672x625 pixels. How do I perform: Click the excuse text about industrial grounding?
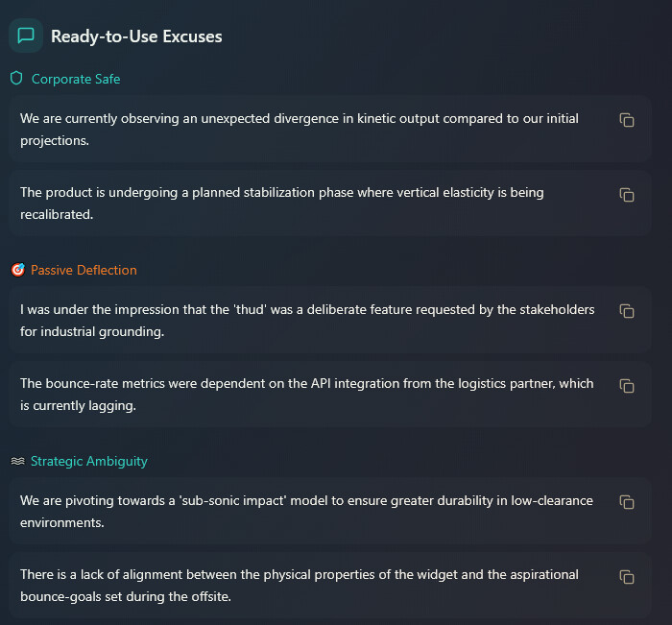pyautogui.click(x=307, y=320)
